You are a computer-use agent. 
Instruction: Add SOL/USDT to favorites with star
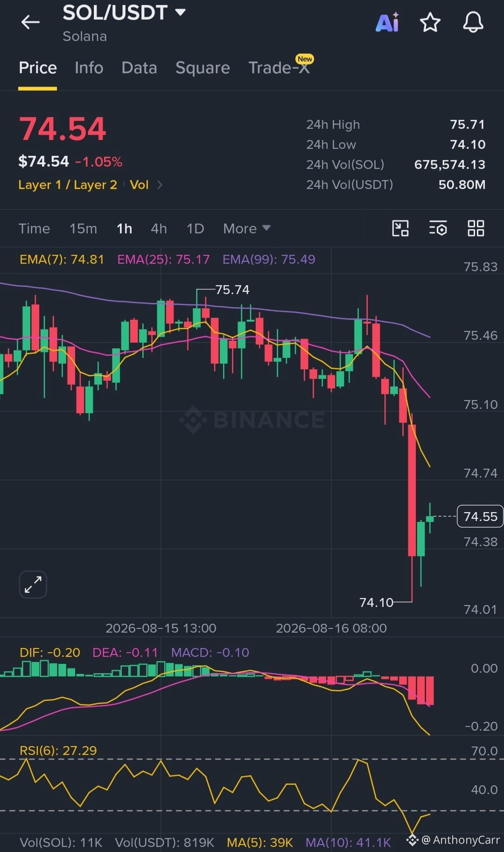[x=430, y=22]
